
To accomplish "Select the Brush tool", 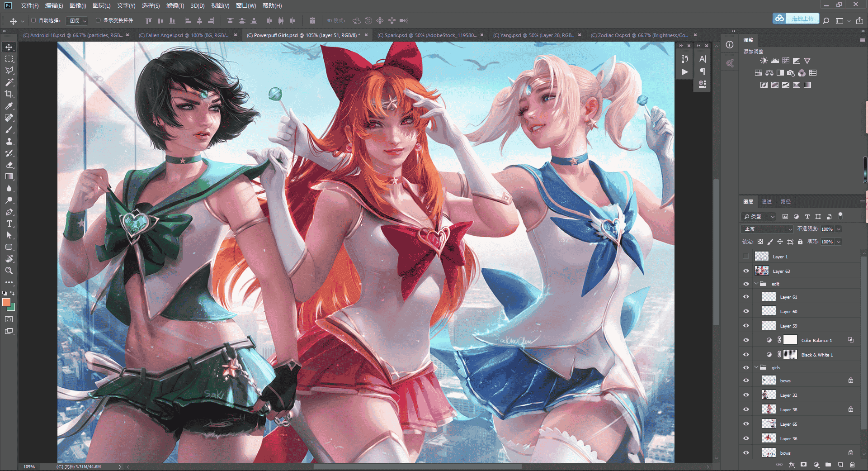I will click(9, 129).
